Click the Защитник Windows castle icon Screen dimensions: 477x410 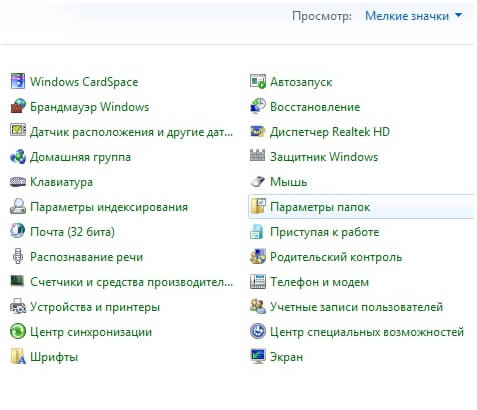click(x=258, y=156)
